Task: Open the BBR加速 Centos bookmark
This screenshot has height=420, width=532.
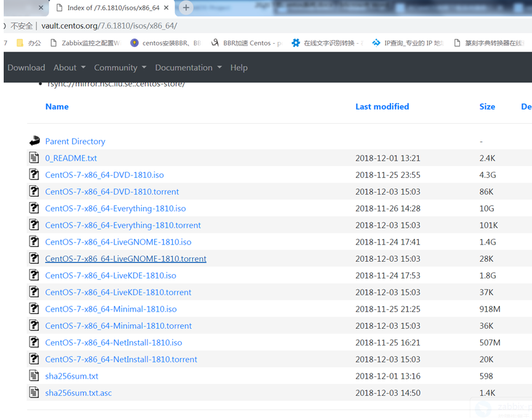Action: (247, 43)
